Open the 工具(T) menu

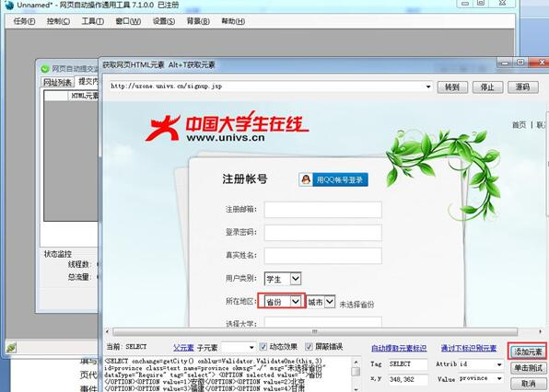click(92, 21)
